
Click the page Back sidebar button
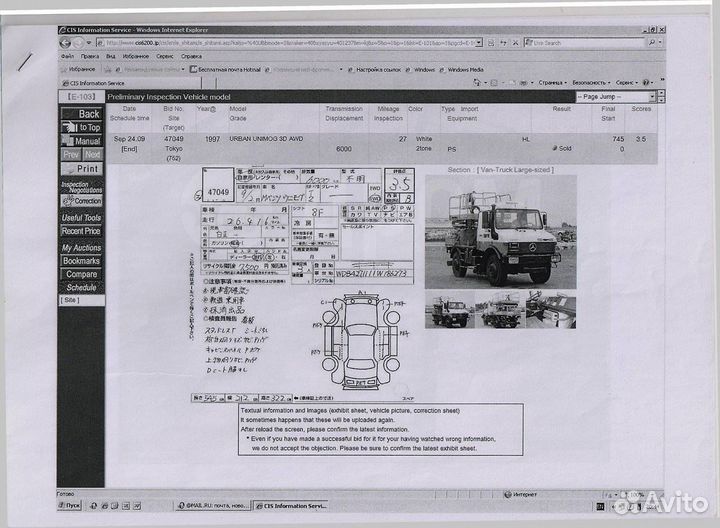[x=82, y=113]
